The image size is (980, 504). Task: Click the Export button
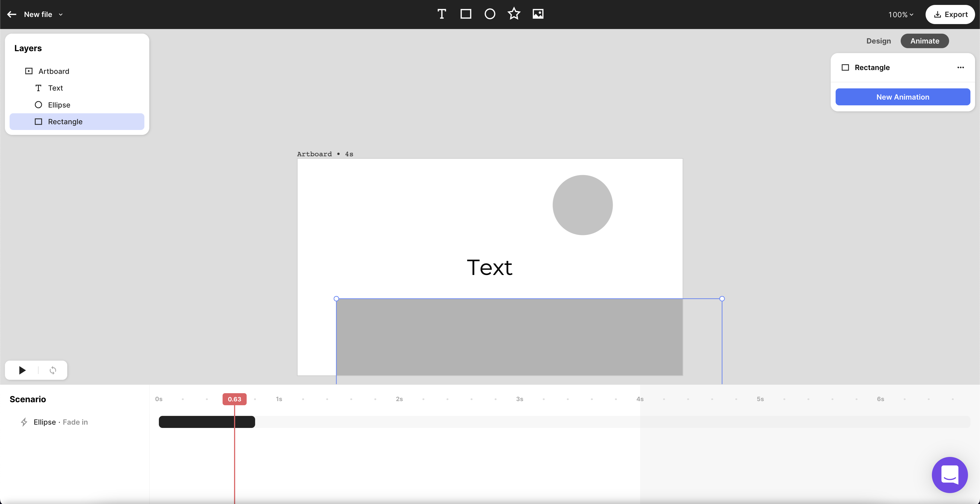pyautogui.click(x=950, y=15)
